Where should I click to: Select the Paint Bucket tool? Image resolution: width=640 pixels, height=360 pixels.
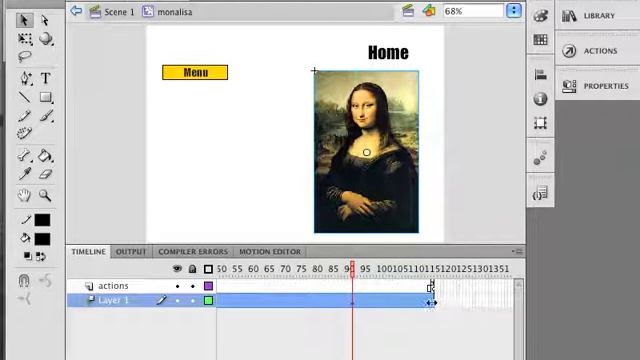pos(45,156)
